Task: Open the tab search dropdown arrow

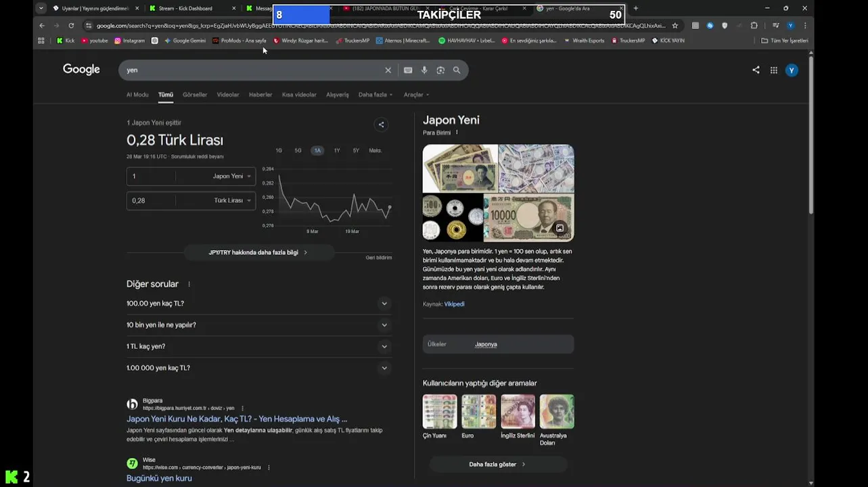Action: (x=41, y=8)
